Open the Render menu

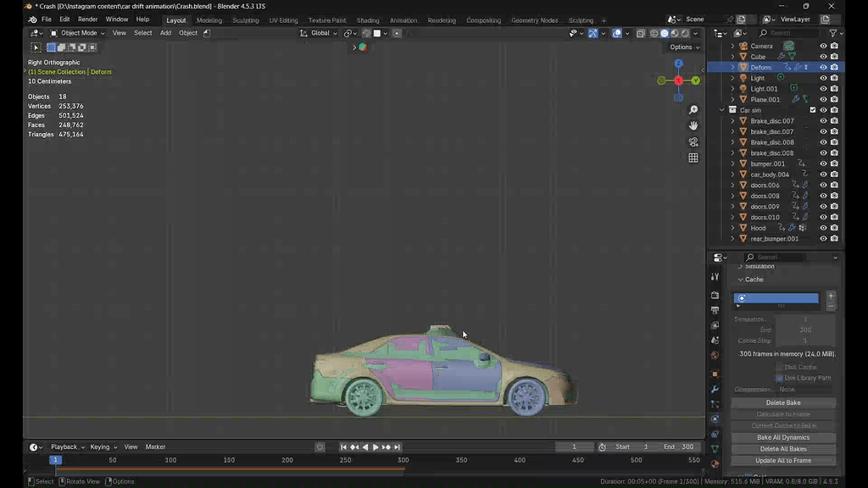tap(87, 19)
